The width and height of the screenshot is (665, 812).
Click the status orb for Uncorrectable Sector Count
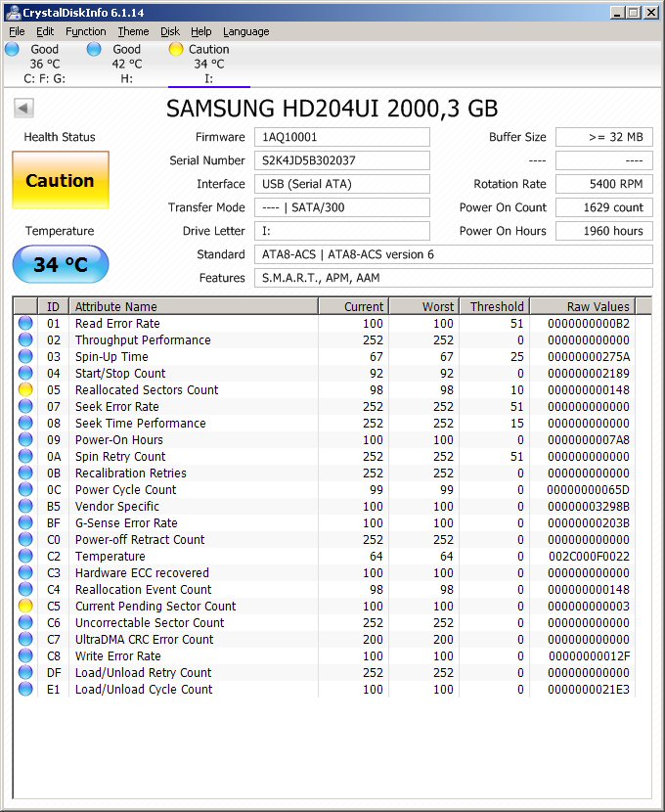point(25,622)
